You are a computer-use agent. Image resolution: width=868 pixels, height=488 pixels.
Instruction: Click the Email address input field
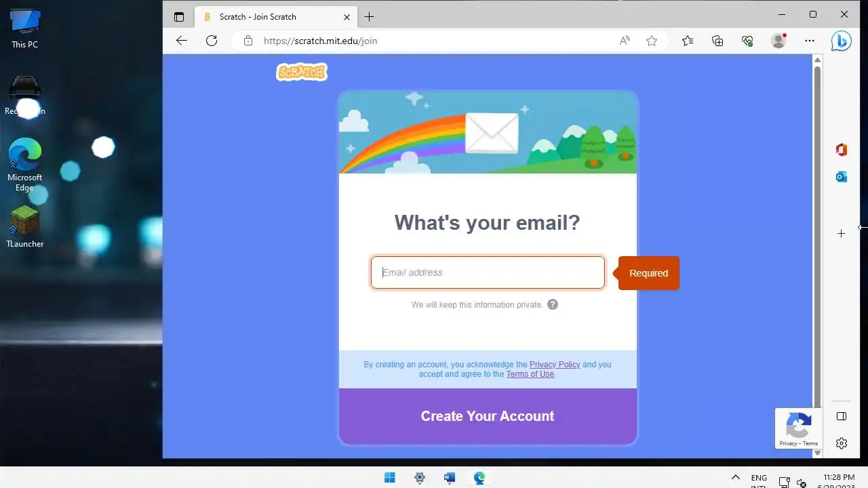(x=488, y=272)
